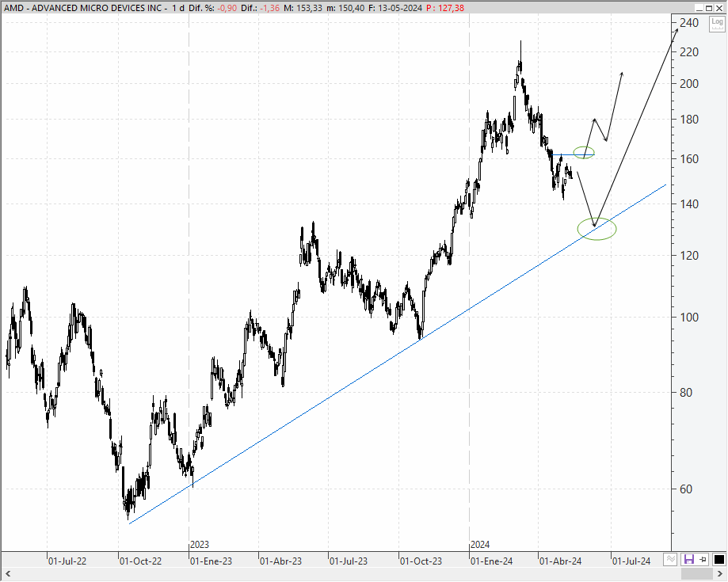Click the 'm: 150,40' minimum value
This screenshot has width=728, height=582.
click(x=345, y=8)
